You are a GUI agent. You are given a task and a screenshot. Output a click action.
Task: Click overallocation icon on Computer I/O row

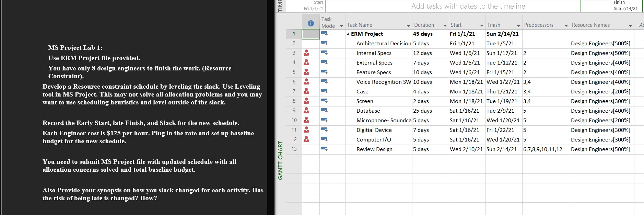(x=306, y=139)
